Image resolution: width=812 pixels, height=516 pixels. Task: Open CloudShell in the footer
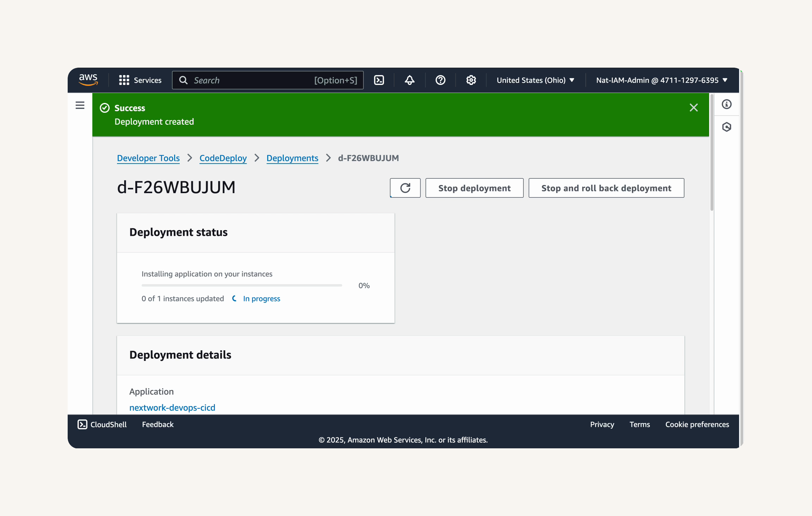coord(102,424)
